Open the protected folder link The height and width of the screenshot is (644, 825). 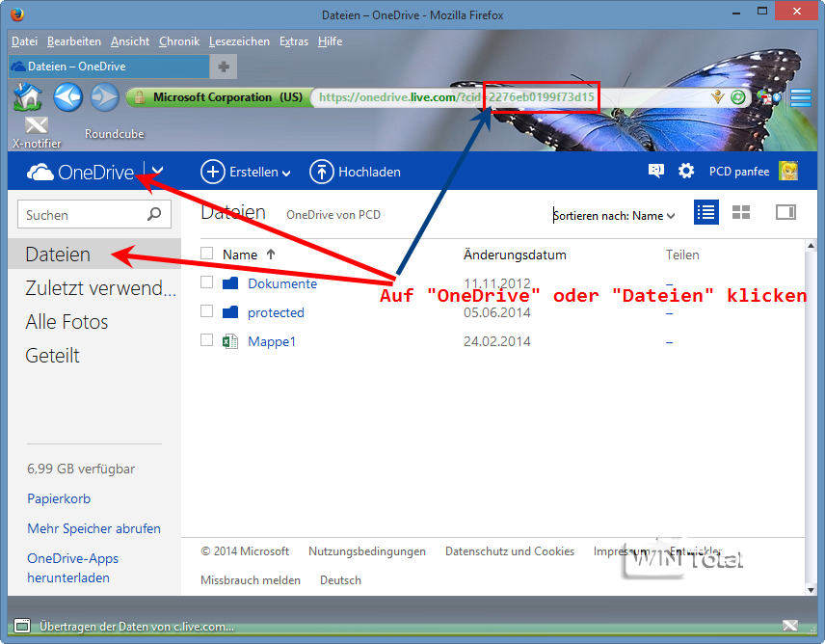pos(277,312)
